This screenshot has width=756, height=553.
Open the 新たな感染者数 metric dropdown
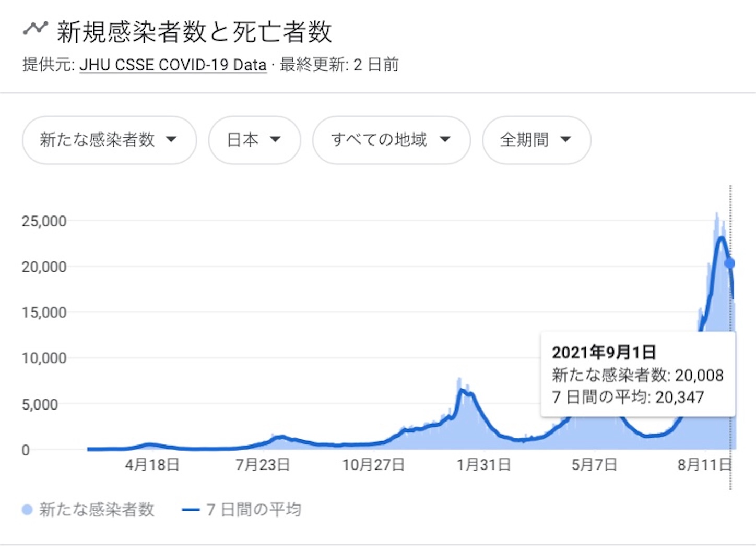click(x=109, y=140)
